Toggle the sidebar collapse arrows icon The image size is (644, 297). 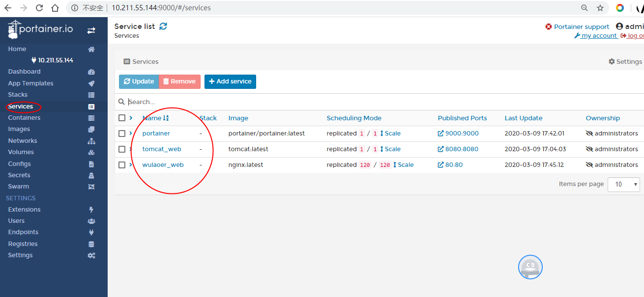tap(91, 30)
